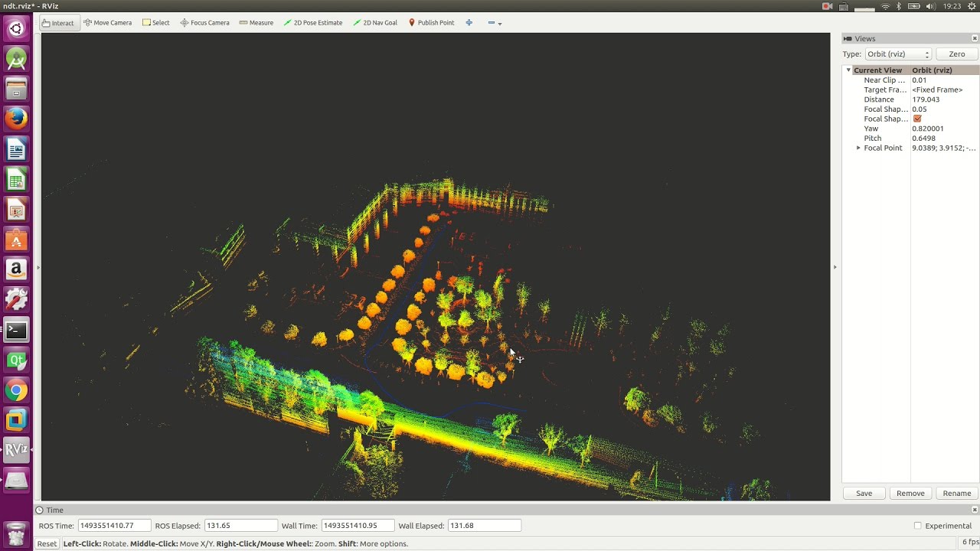This screenshot has height=551, width=980.
Task: Click the ROS Time field
Action: click(114, 526)
